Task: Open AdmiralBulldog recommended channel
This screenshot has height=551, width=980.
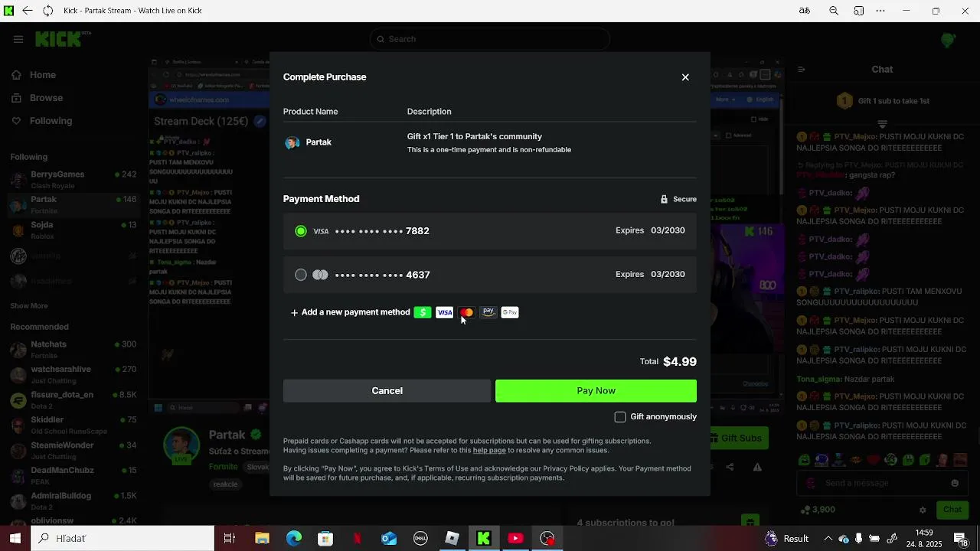Action: [73, 501]
